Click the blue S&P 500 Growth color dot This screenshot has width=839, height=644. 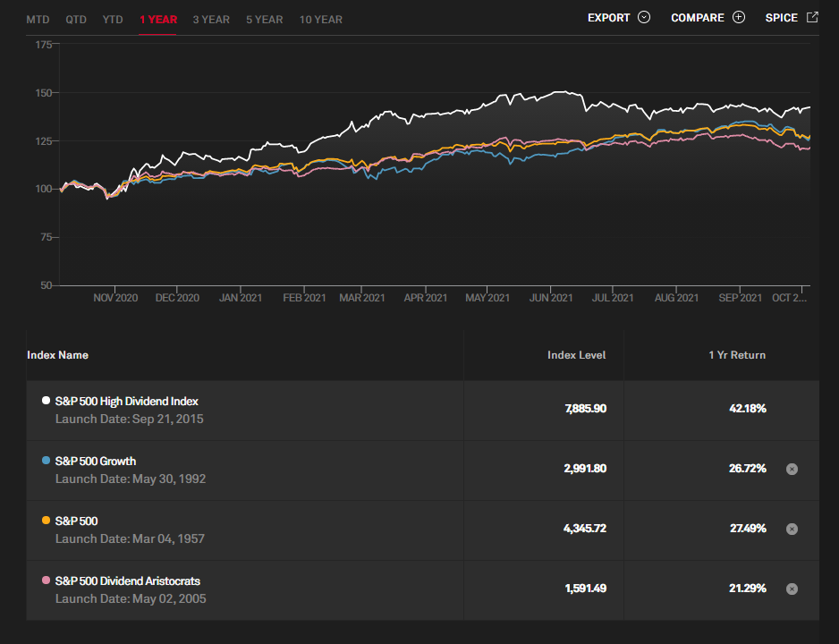coord(46,460)
